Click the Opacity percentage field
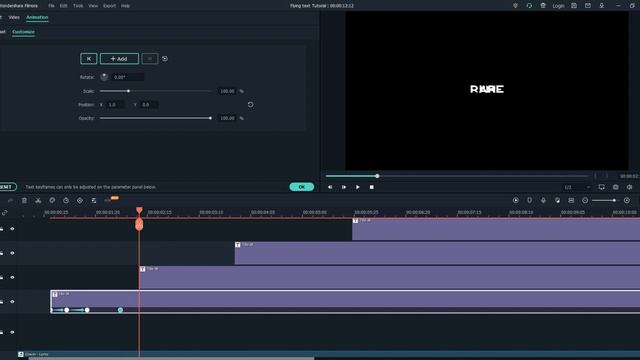 (227, 118)
